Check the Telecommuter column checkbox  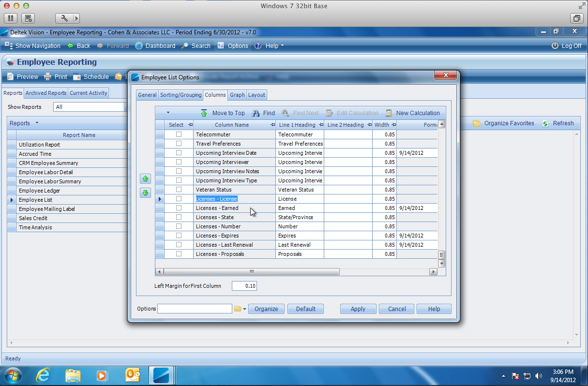point(179,134)
